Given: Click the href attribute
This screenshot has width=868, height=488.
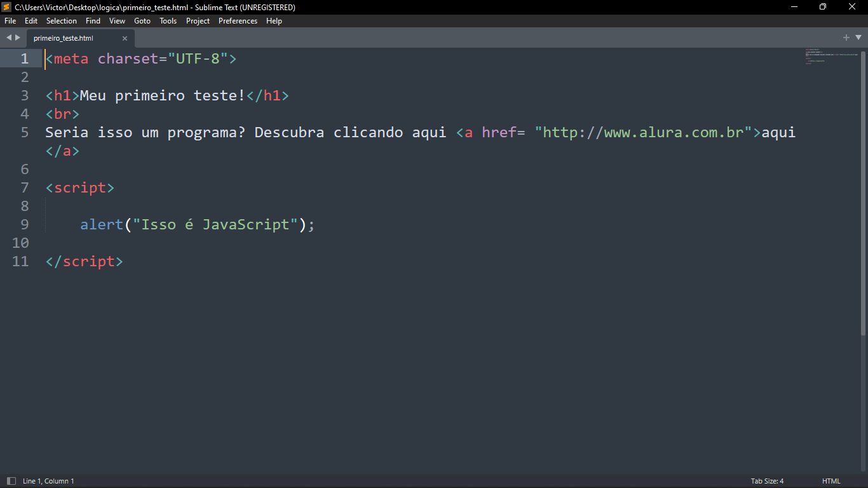Looking at the screenshot, I should click(x=499, y=132).
